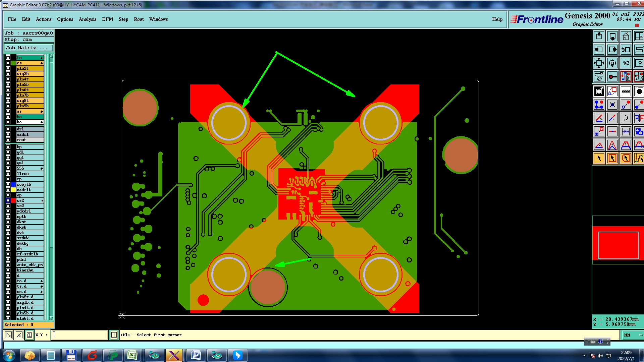Click the ruler measurement tool icon
The height and width of the screenshot is (362, 644).
point(626,91)
